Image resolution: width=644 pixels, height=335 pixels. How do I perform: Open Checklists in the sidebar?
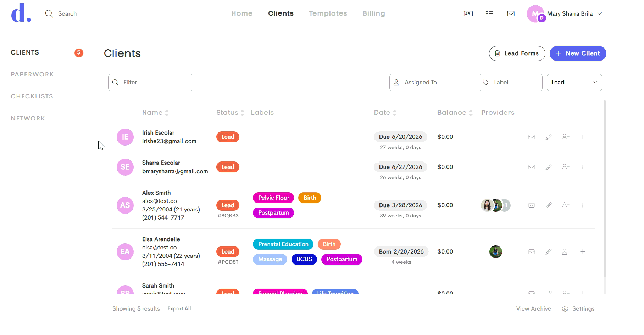click(32, 96)
